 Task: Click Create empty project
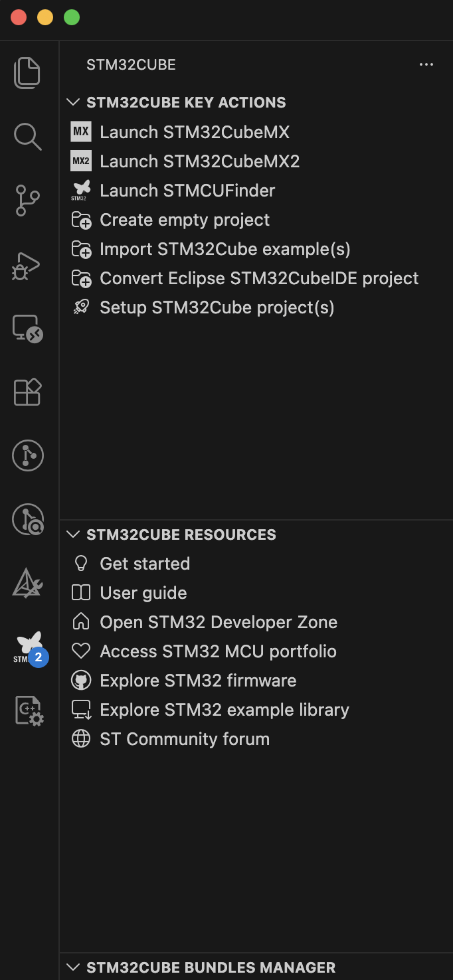(184, 220)
